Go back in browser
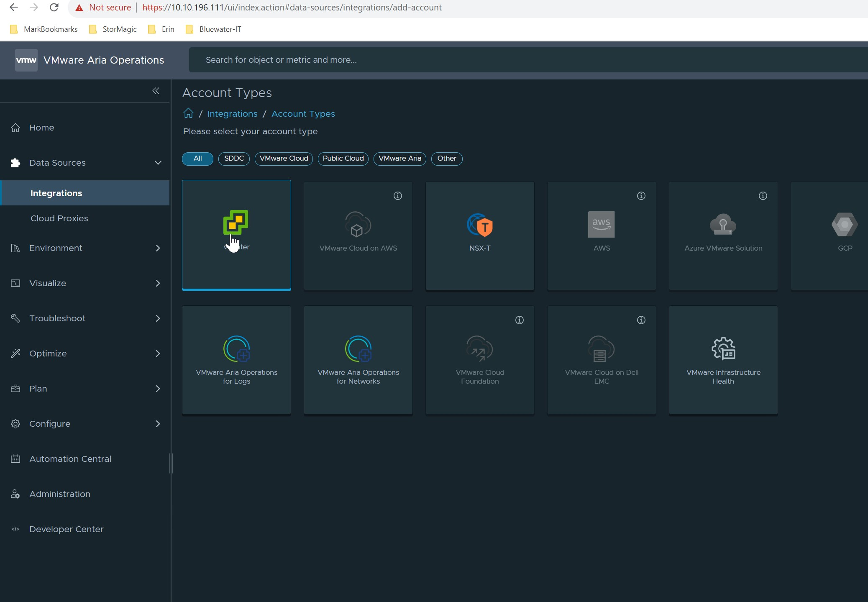Viewport: 868px width, 602px height. coord(14,8)
